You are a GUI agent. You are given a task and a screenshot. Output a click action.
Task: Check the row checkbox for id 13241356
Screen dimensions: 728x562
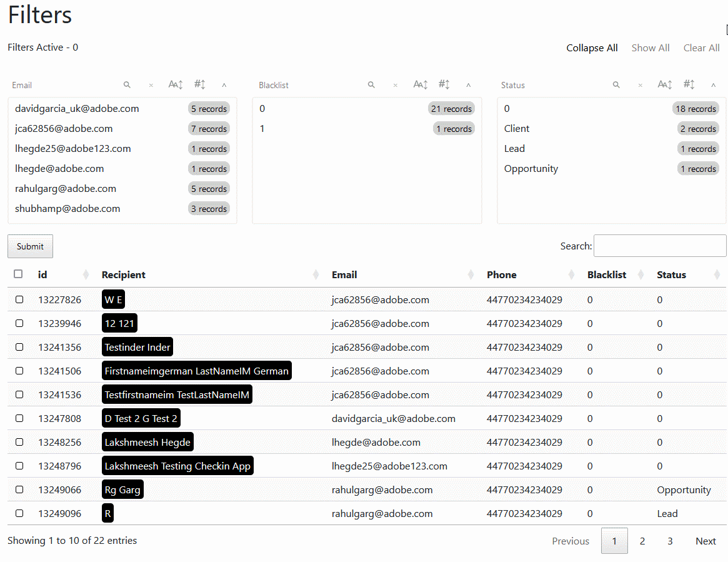coord(19,347)
